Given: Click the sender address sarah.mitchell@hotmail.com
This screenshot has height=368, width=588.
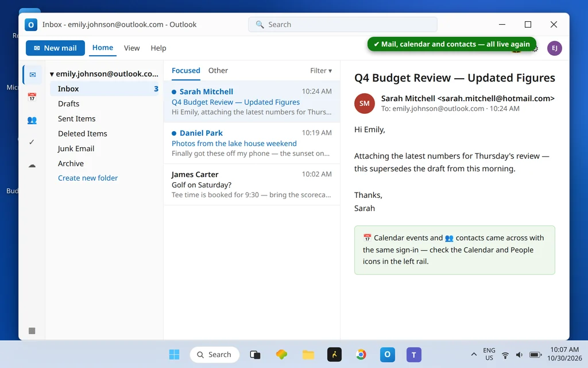Looking at the screenshot, I should 496,98.
